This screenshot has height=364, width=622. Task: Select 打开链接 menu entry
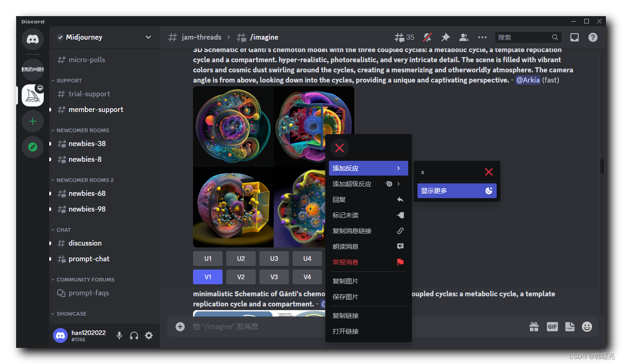369,331
